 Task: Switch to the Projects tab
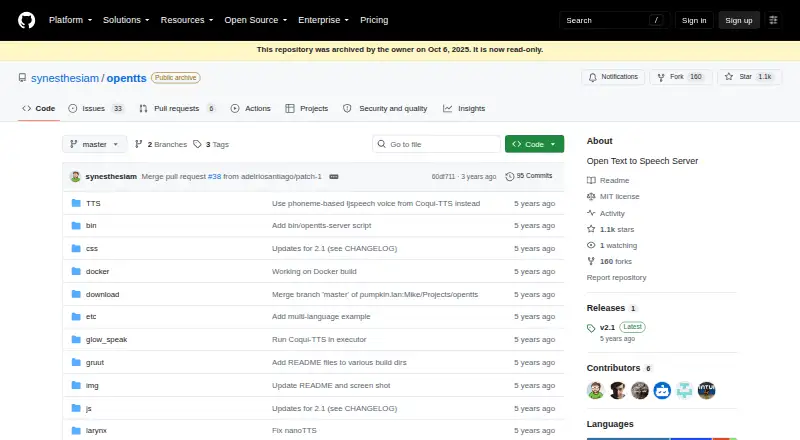(307, 109)
